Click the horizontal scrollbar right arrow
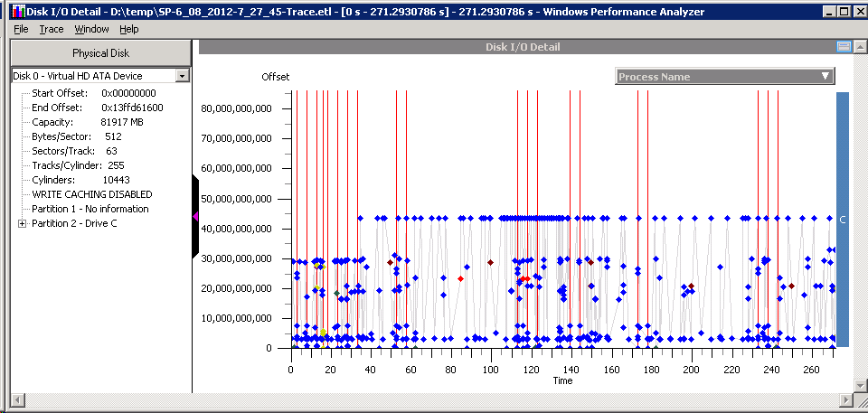The height and width of the screenshot is (413, 868). click(x=845, y=399)
